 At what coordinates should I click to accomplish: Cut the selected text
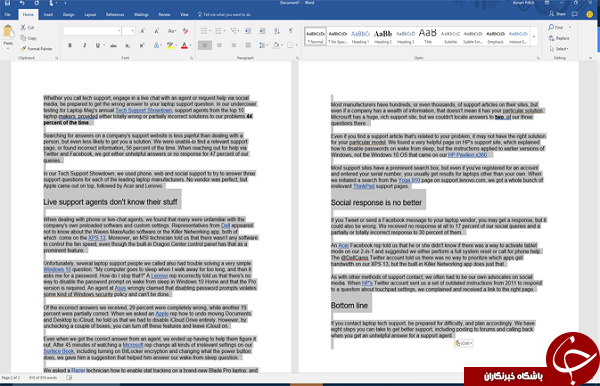click(x=27, y=28)
